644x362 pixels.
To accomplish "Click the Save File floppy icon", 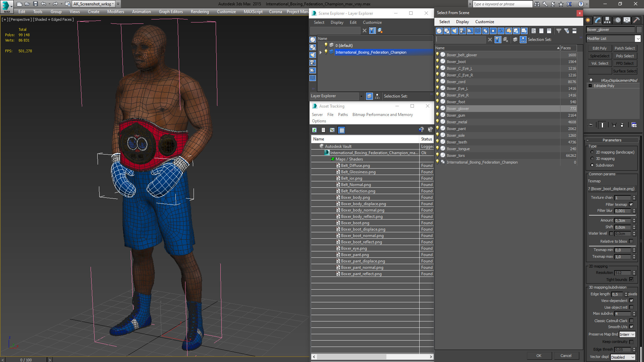I will [35, 4].
